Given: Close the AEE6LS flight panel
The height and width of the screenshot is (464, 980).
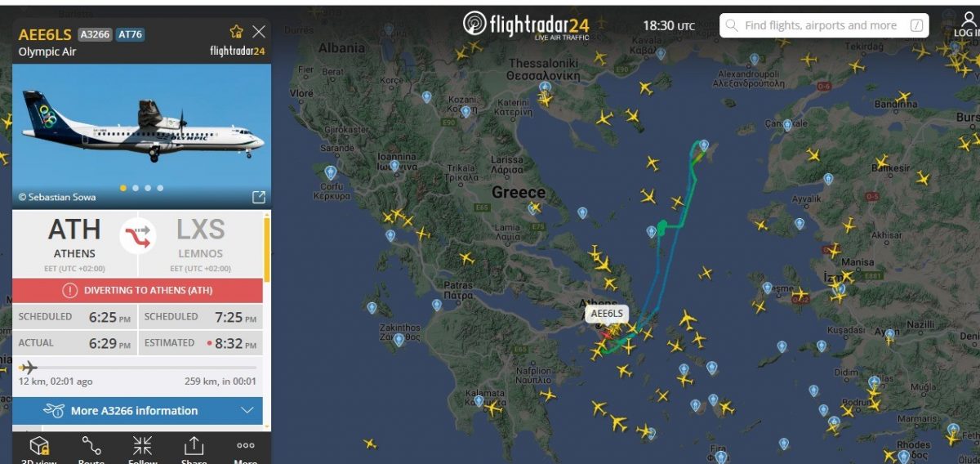Looking at the screenshot, I should pyautogui.click(x=259, y=32).
